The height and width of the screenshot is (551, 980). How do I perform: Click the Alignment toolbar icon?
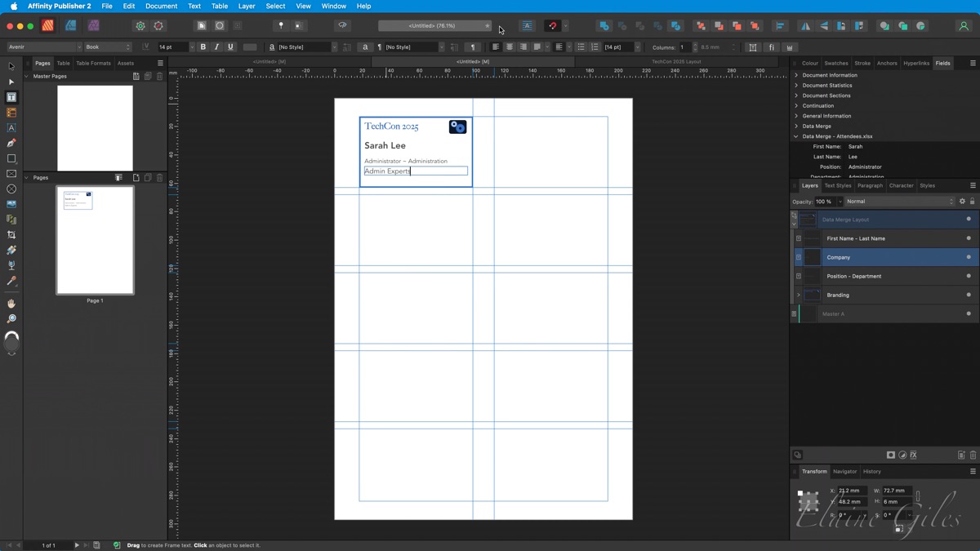click(780, 26)
